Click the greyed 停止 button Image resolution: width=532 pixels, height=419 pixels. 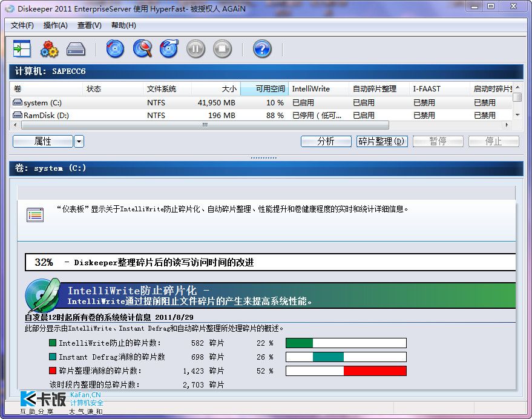tap(494, 141)
